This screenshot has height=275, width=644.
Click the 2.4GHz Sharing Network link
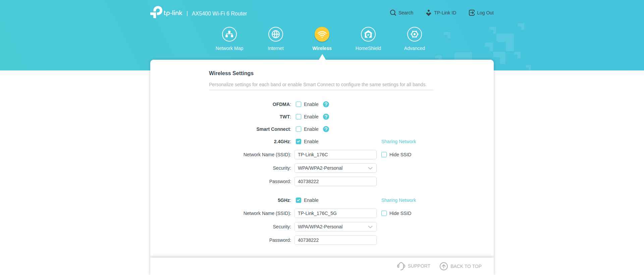[398, 142]
